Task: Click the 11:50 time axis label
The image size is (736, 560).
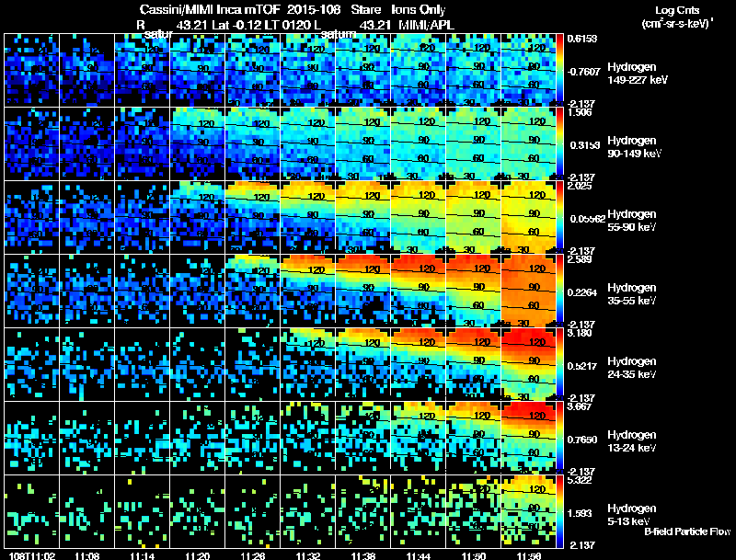Action: coord(474,555)
